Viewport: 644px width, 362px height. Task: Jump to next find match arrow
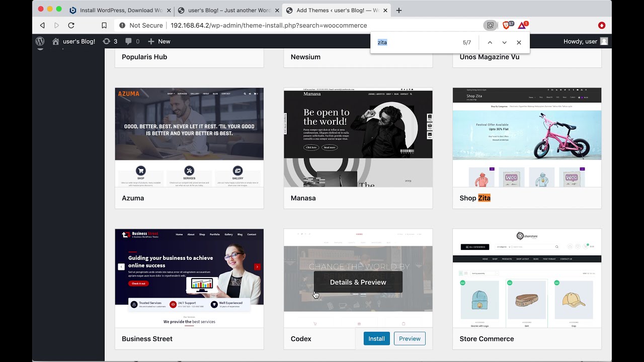click(504, 43)
